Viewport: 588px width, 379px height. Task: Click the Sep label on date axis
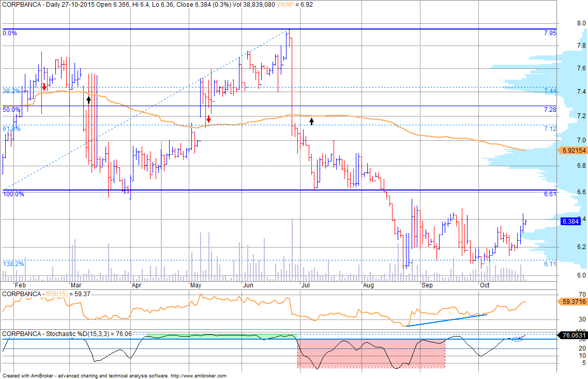(x=427, y=285)
